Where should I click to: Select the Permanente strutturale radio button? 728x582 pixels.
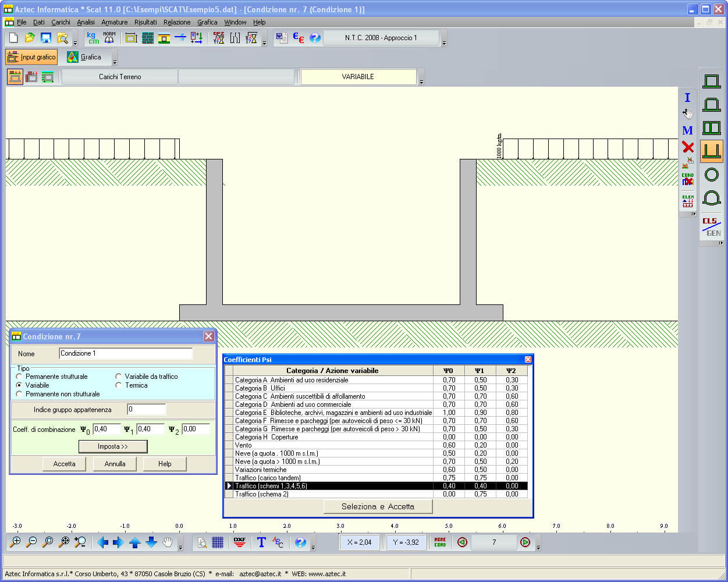click(x=19, y=377)
